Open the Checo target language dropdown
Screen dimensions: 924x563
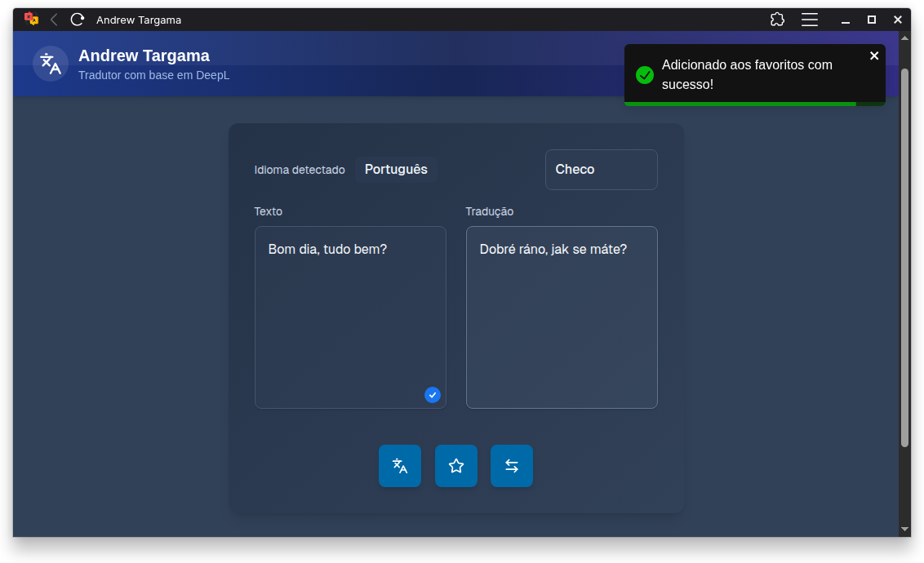pyautogui.click(x=601, y=170)
